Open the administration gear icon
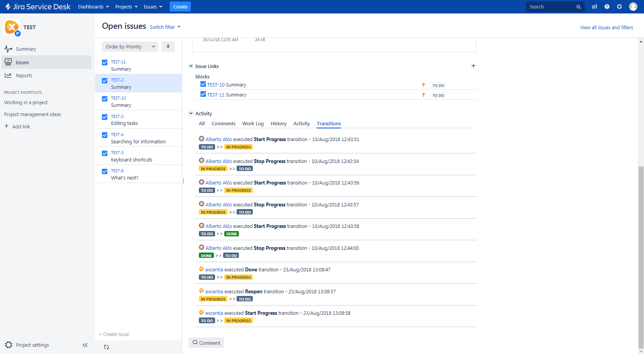Screen dimensions: 644x354 pos(619,7)
